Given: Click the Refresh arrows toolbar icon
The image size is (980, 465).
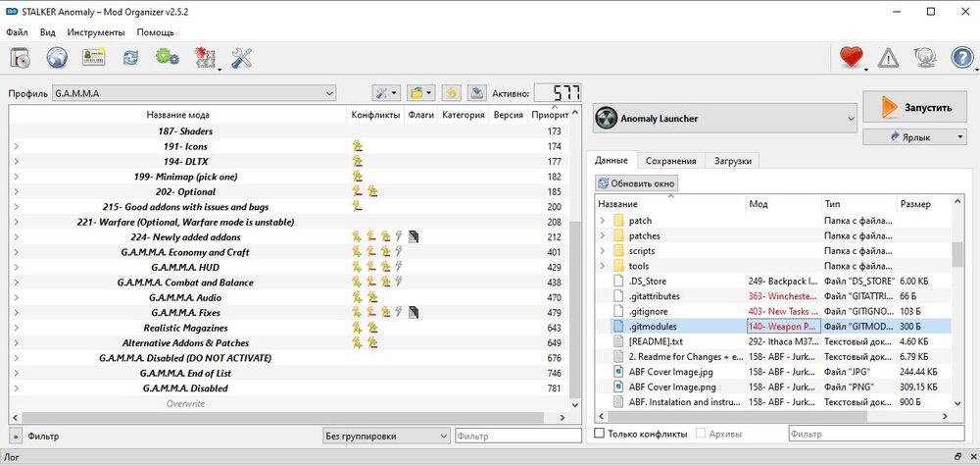Looking at the screenshot, I should (130, 58).
